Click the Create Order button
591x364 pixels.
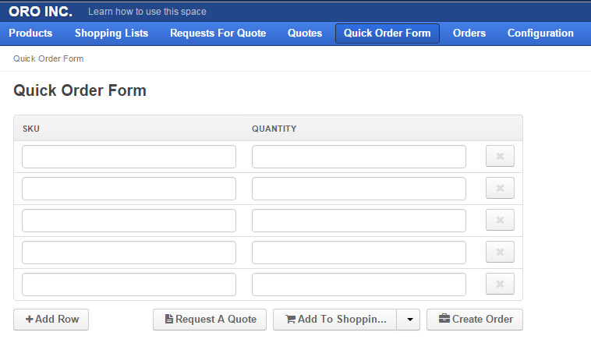[475, 320]
